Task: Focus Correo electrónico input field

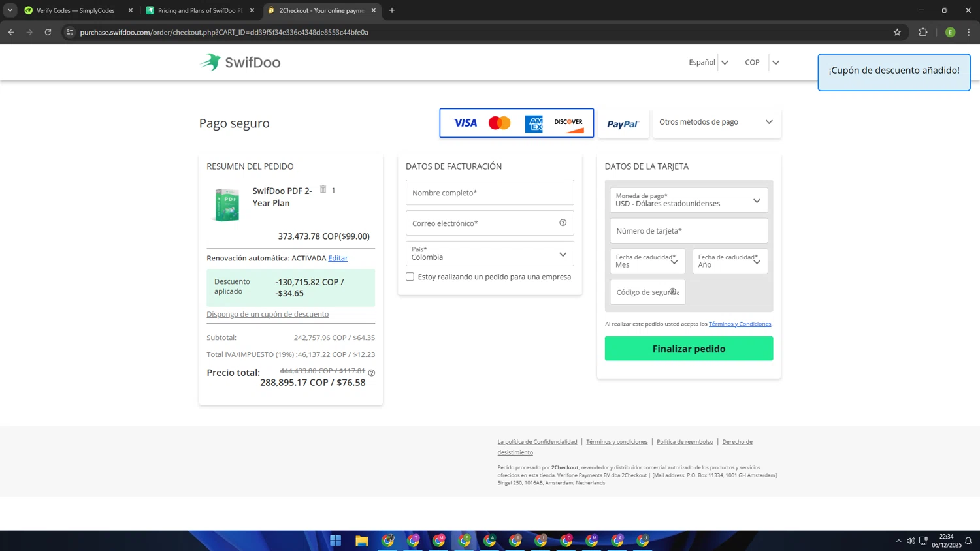Action: (x=490, y=223)
